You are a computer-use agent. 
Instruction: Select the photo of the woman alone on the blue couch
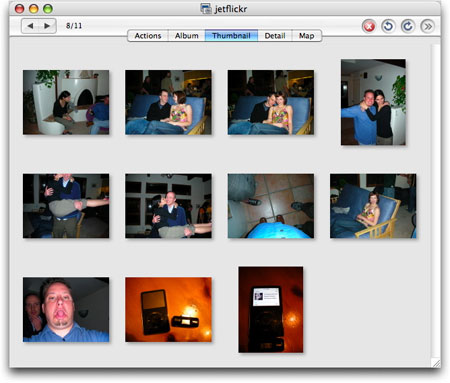(x=373, y=206)
